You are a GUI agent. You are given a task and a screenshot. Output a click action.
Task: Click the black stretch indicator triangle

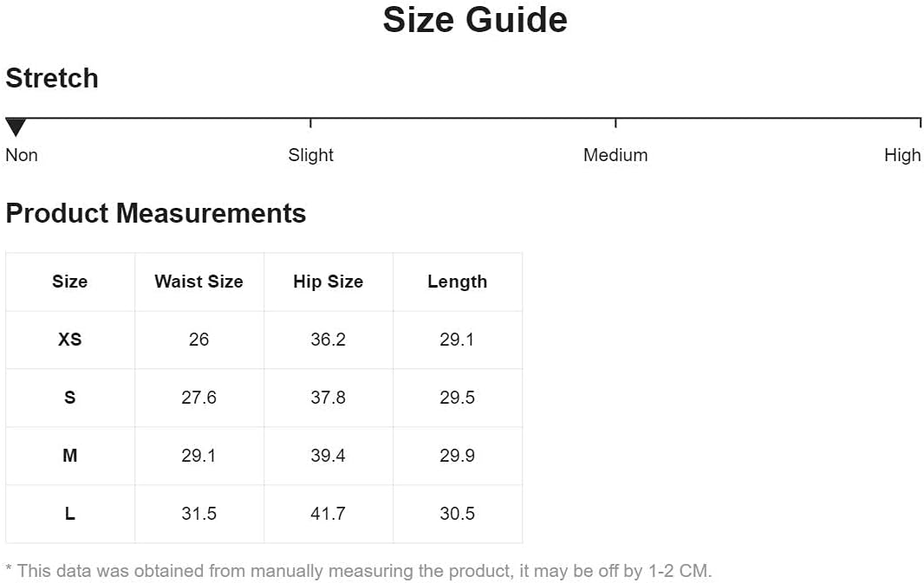tap(16, 127)
